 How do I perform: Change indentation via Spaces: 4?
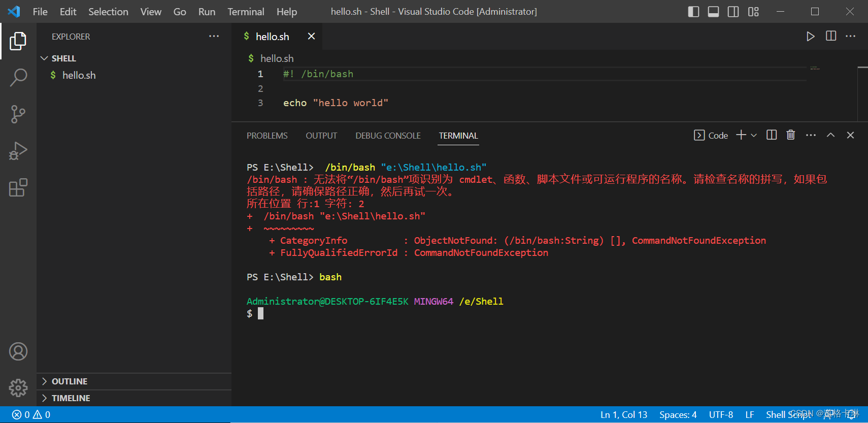click(678, 415)
